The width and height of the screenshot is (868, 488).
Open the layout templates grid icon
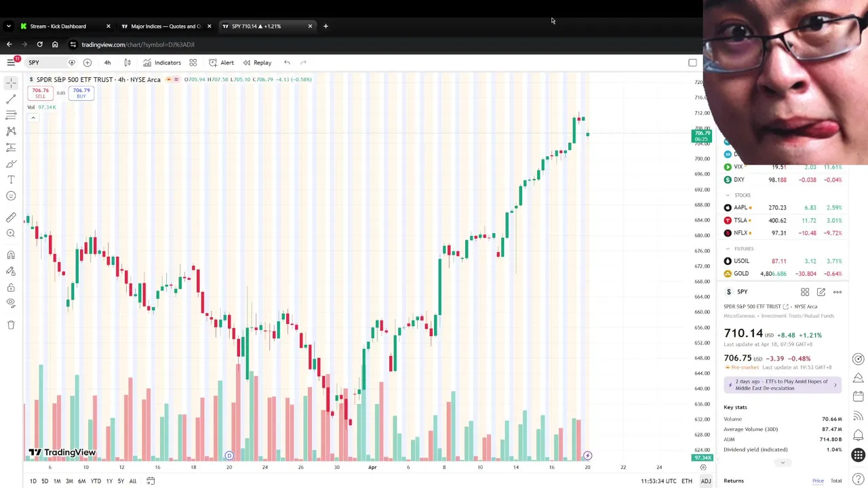tap(193, 63)
